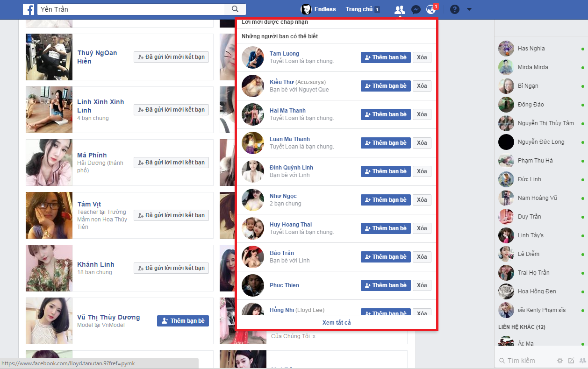Viewport: 588px width, 369px height.
Task: Open chat settings gear icon
Action: 560,361
